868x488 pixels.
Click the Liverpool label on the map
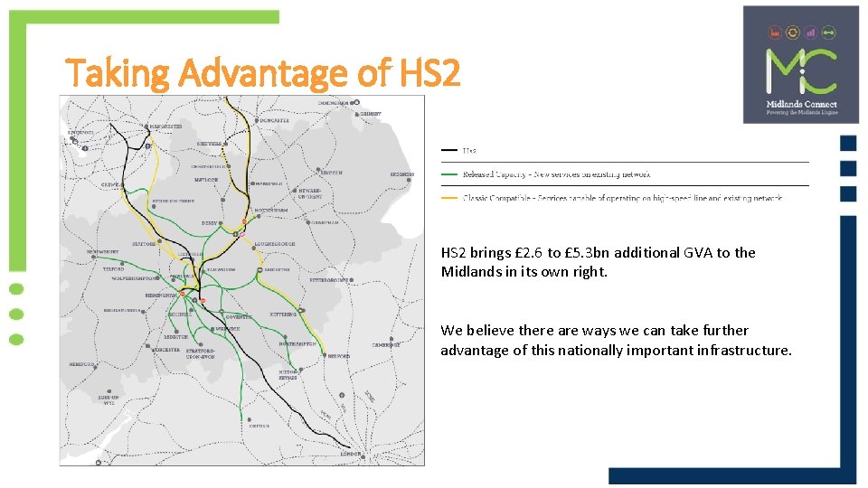(x=80, y=133)
